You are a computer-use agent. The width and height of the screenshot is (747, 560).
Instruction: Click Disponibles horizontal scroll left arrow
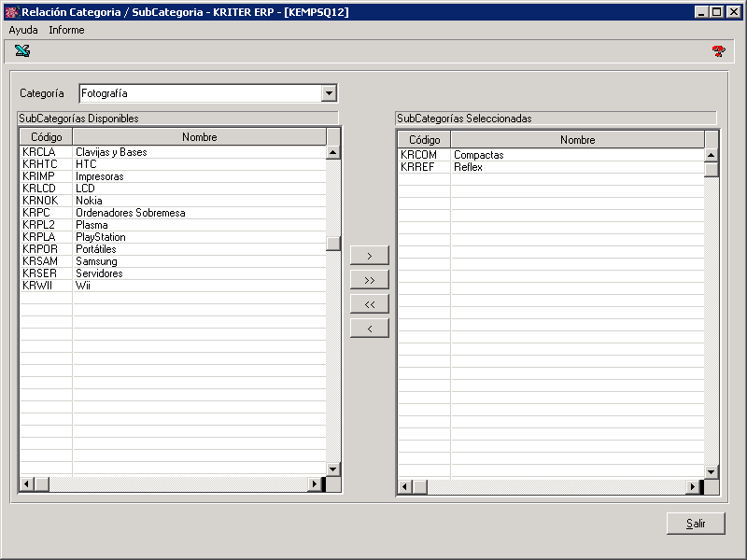[x=27, y=484]
